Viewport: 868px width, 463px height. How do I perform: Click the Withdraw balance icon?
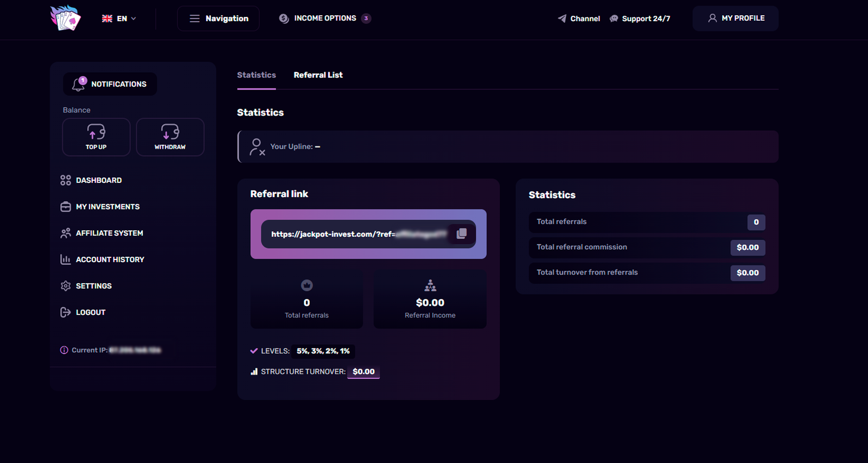tap(170, 132)
